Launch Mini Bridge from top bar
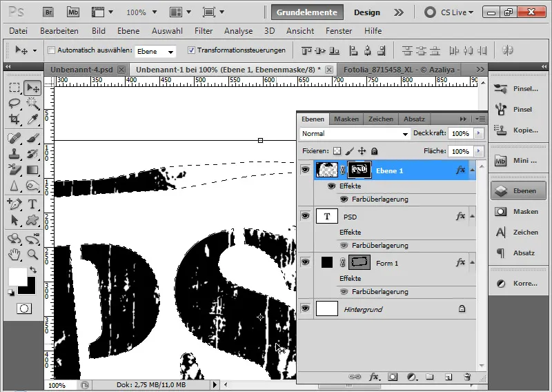Viewport: 552px width, 392px height. click(73, 12)
